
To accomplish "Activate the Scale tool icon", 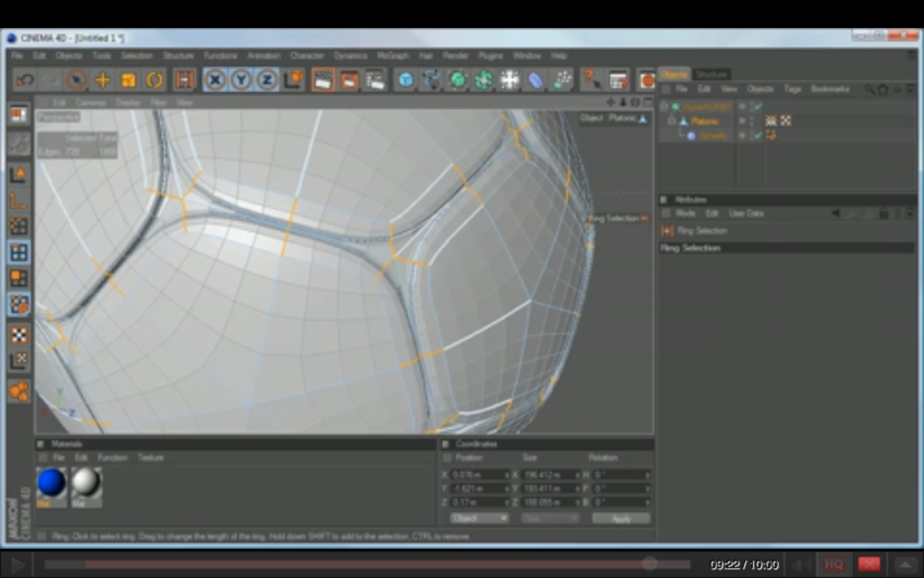I will pos(128,80).
